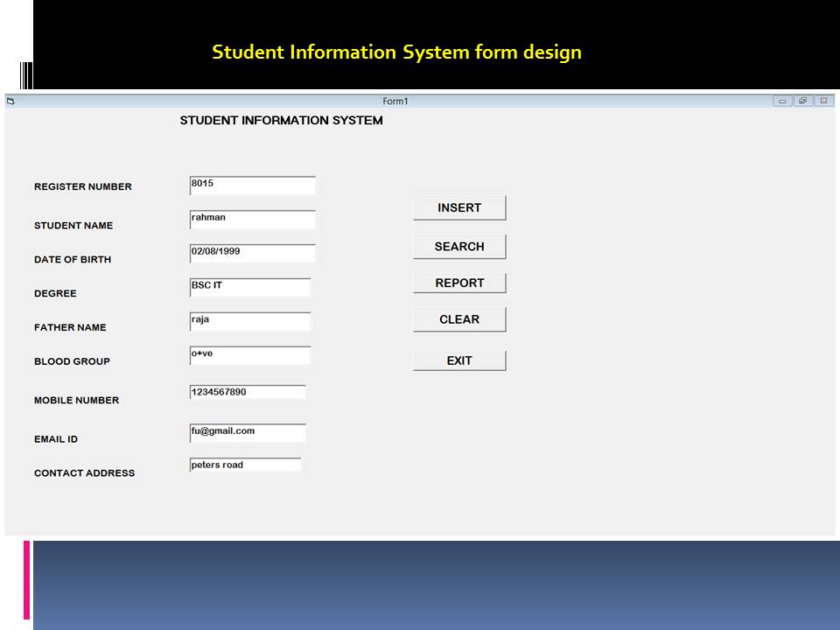Click the INSERT button

tap(459, 208)
